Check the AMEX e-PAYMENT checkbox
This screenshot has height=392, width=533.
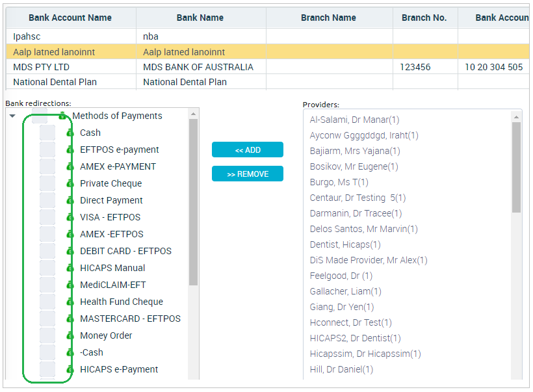47,166
